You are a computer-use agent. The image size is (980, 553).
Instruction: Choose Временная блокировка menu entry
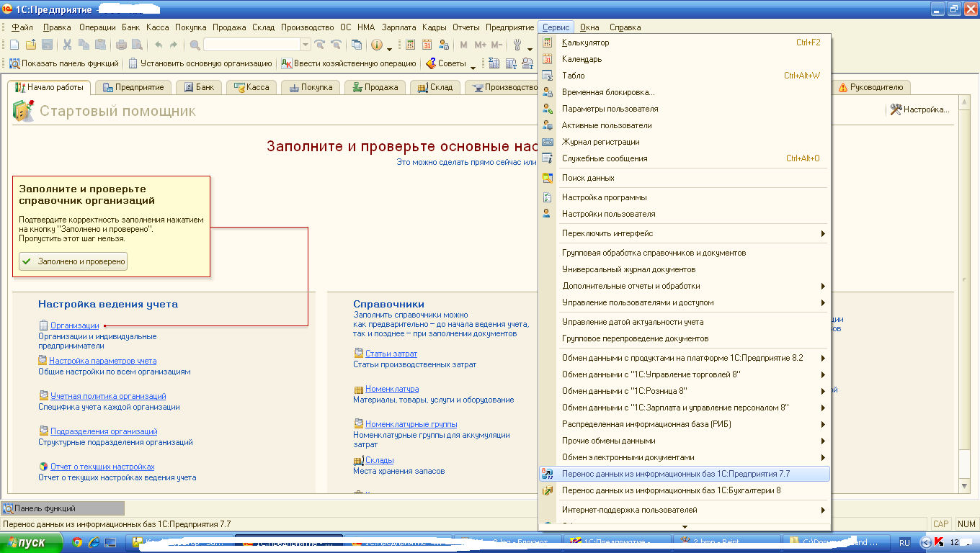685,92
